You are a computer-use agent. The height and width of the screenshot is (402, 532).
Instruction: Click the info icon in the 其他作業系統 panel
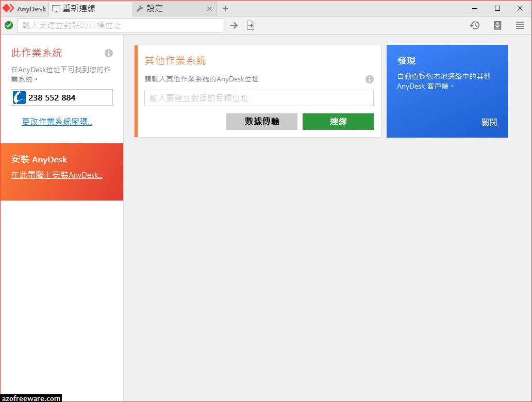coord(370,79)
